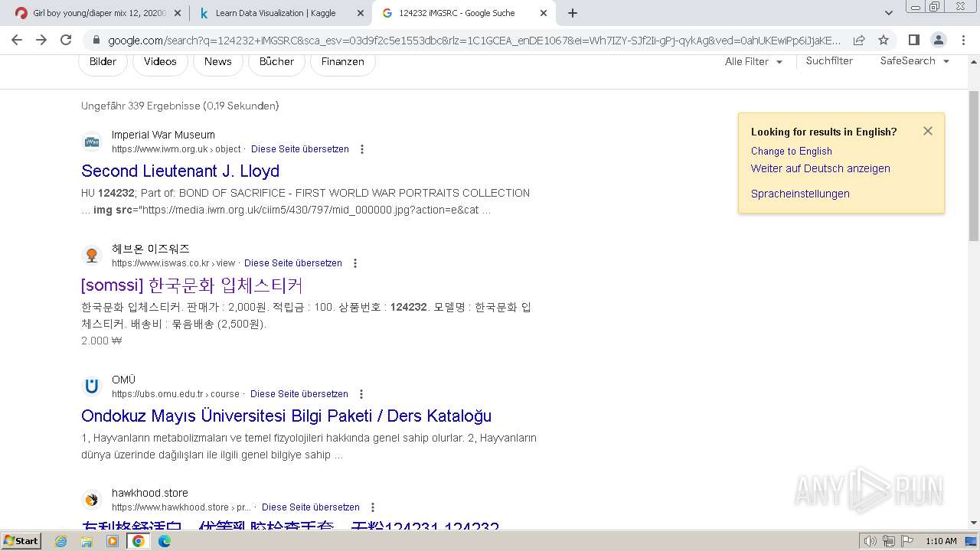Share this page icon in address bar

click(859, 41)
